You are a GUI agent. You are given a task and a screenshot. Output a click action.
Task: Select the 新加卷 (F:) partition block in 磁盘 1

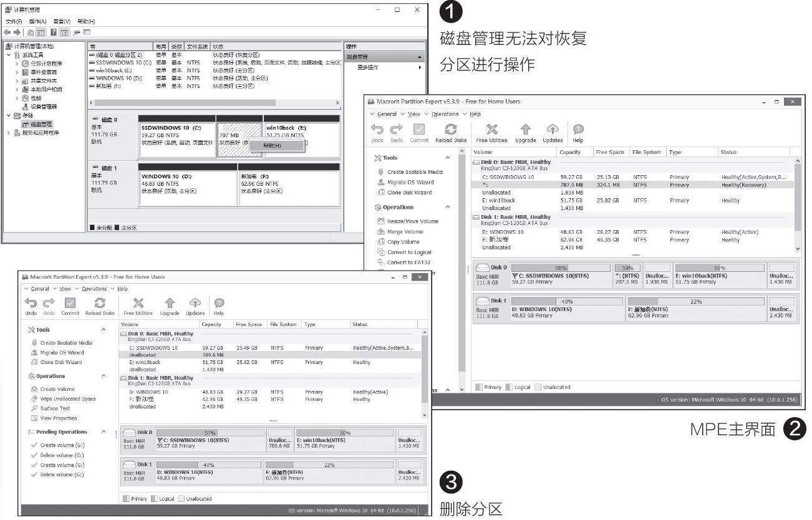click(x=289, y=184)
